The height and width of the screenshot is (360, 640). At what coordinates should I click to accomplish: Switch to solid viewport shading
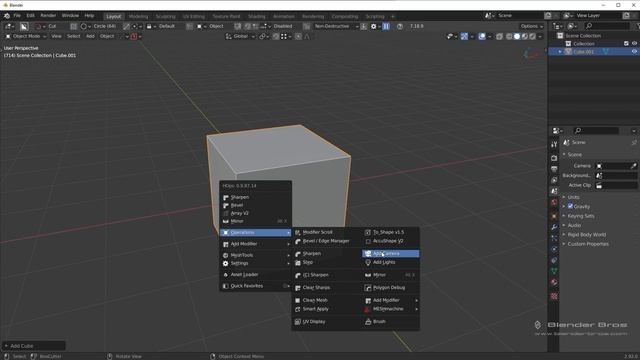coord(517,36)
